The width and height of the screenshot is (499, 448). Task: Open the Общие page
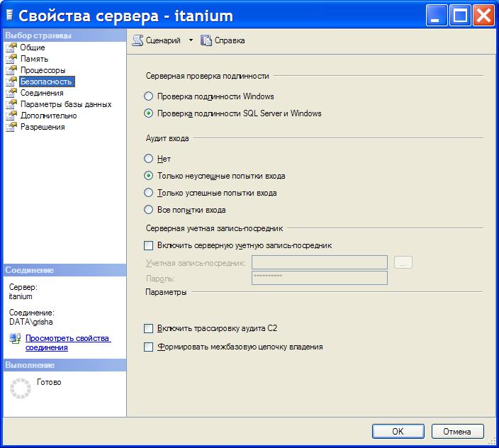(x=33, y=47)
